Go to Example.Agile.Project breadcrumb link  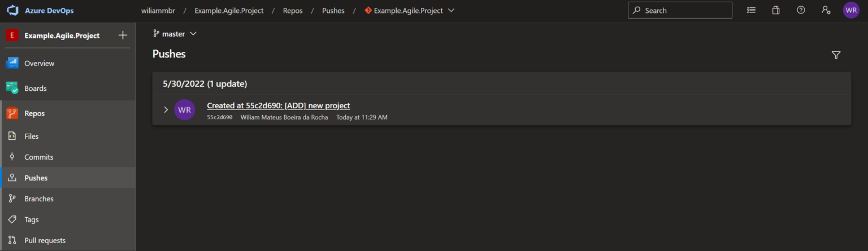pyautogui.click(x=229, y=11)
